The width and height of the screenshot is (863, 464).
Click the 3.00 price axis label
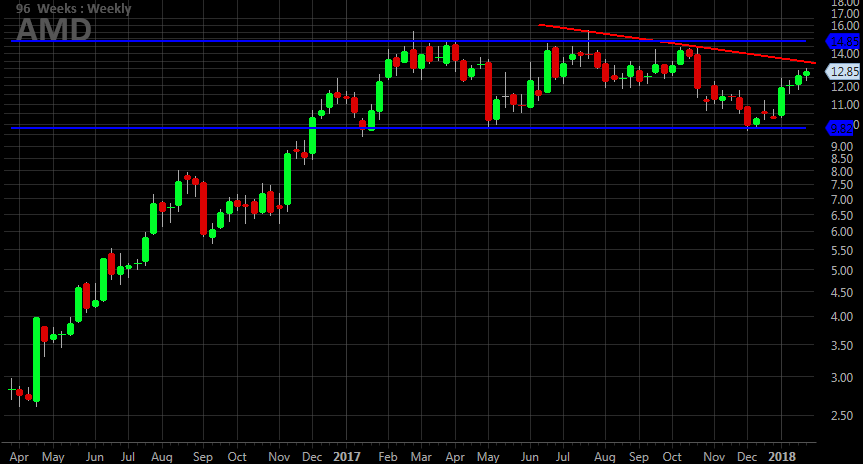pos(842,378)
